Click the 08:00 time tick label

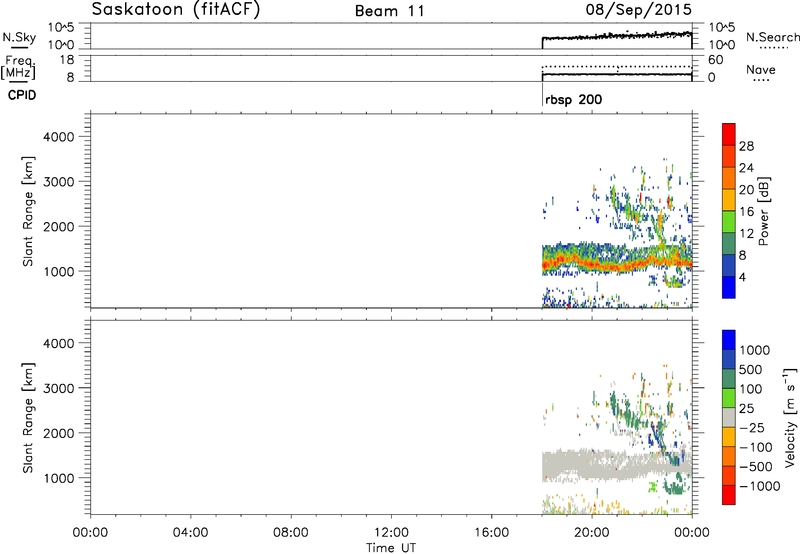coord(291,533)
